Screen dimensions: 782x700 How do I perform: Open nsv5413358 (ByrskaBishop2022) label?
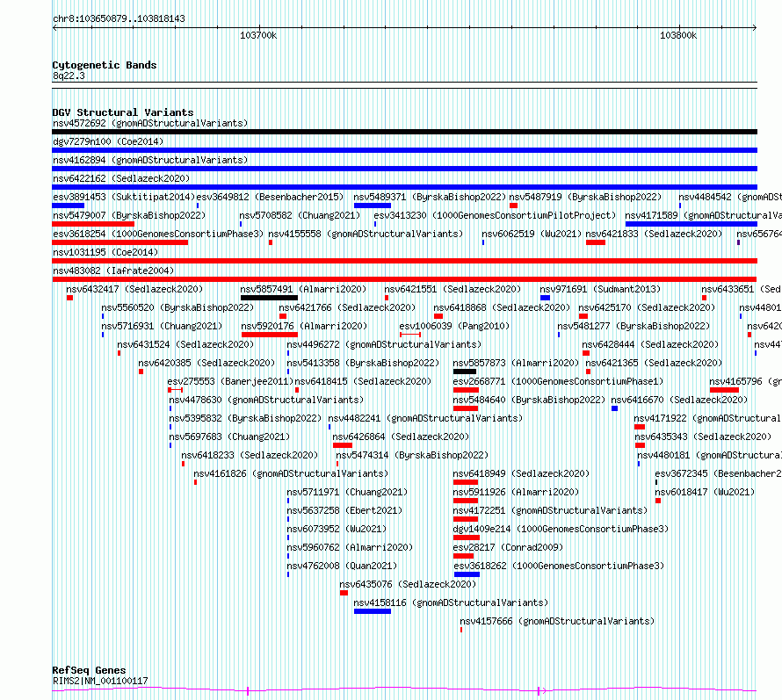point(363,363)
